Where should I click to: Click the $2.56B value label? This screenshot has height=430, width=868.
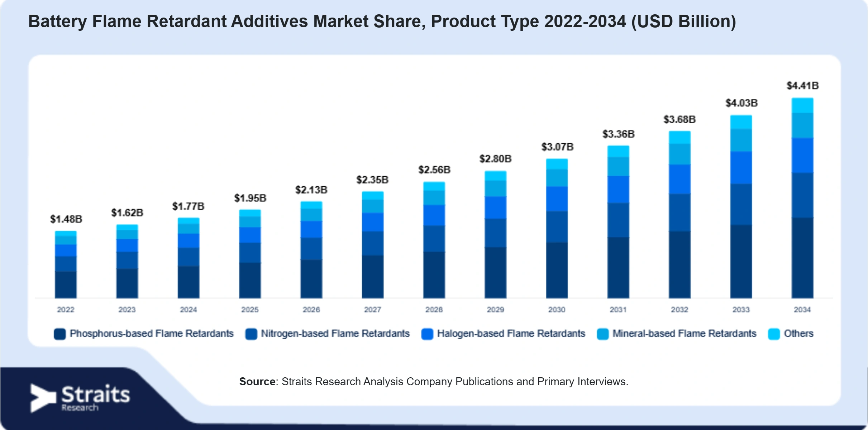pos(434,170)
